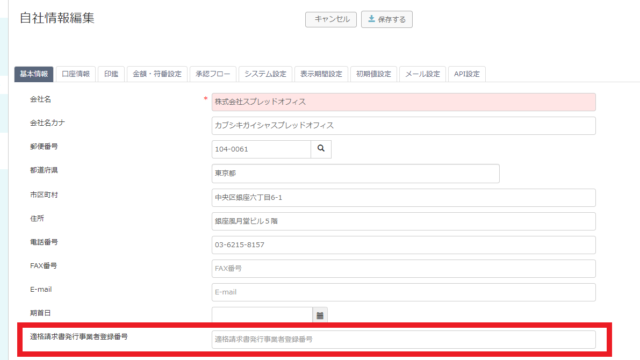Open the 印鑑 tab
Image resolution: width=640 pixels, height=360 pixels.
[111, 74]
